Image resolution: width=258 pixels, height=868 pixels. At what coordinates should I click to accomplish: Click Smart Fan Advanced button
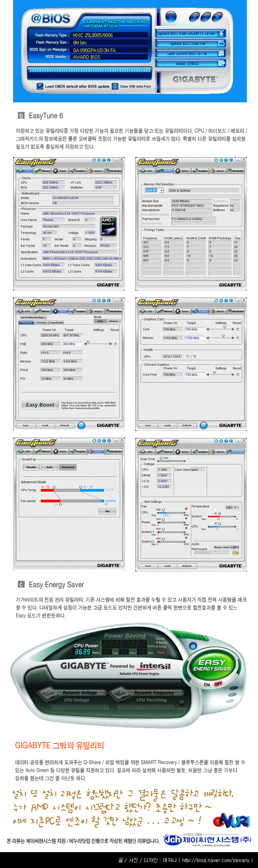(67, 467)
